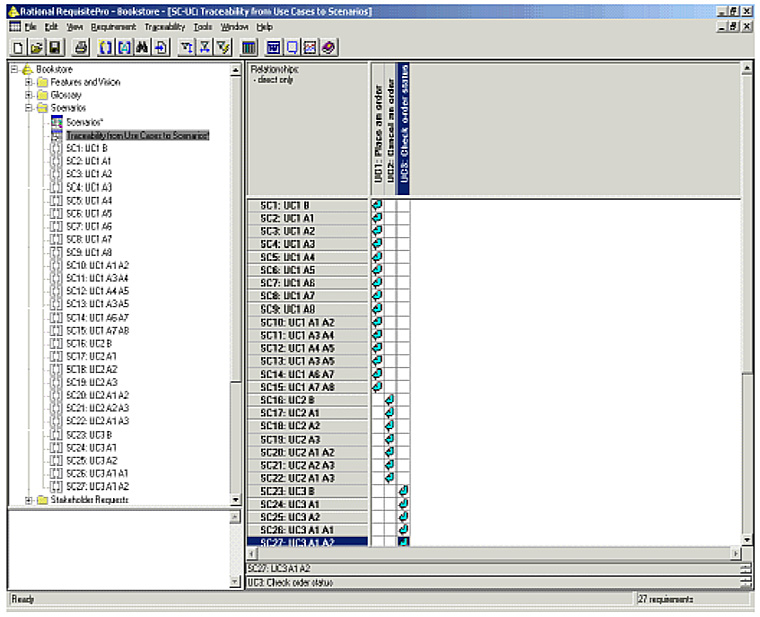
Task: Click the Word document toolbar icon
Action: [274, 47]
